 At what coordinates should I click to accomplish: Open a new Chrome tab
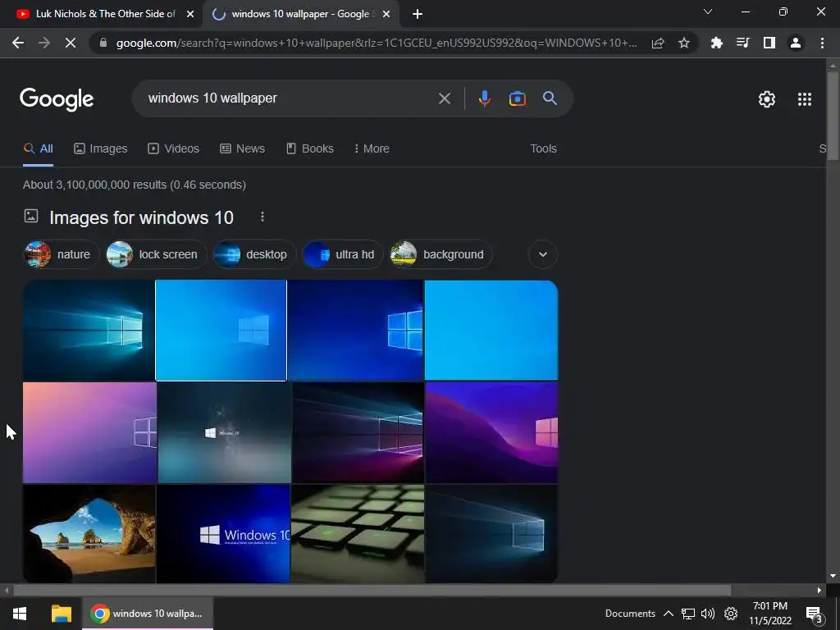point(418,14)
